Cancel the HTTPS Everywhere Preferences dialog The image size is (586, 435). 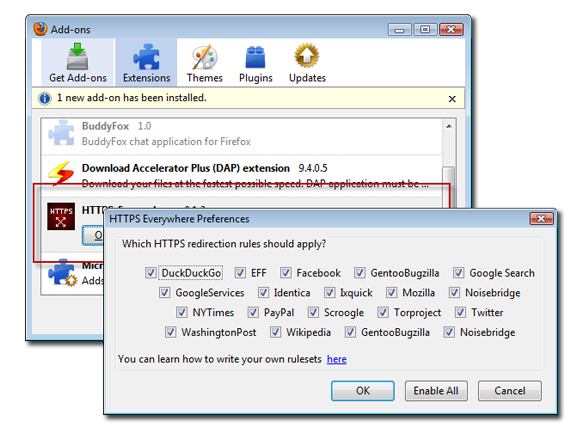[x=509, y=391]
